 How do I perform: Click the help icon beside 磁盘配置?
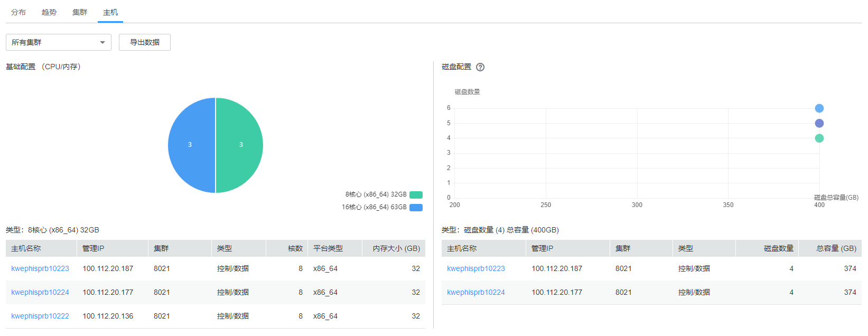[480, 67]
